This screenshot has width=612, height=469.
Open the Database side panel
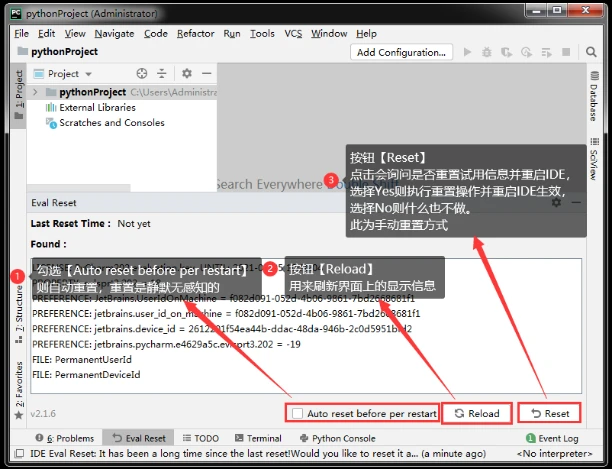point(592,101)
